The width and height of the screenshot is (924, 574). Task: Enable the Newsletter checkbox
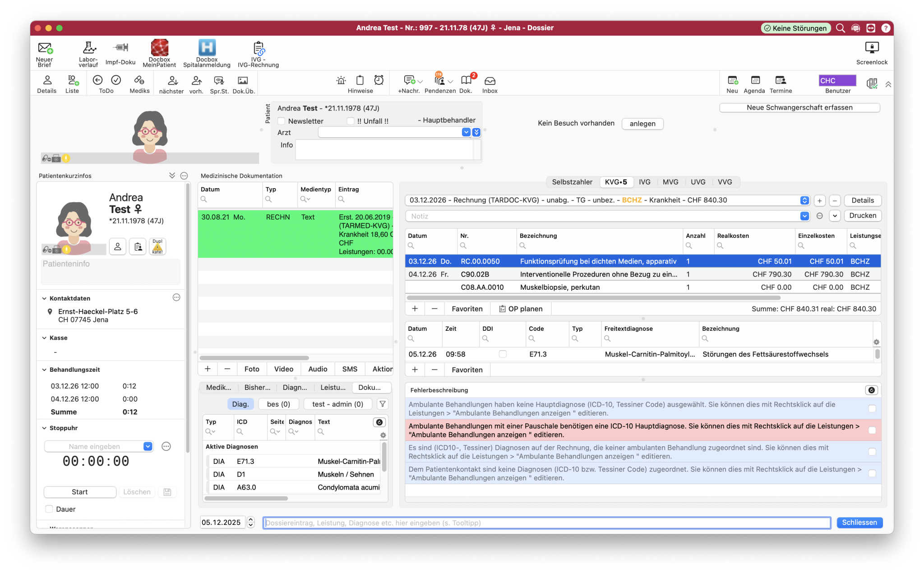(x=282, y=121)
